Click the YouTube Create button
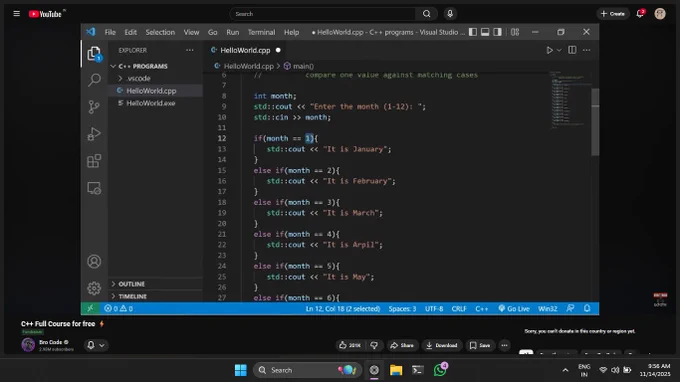This screenshot has width=680, height=382. pos(612,14)
